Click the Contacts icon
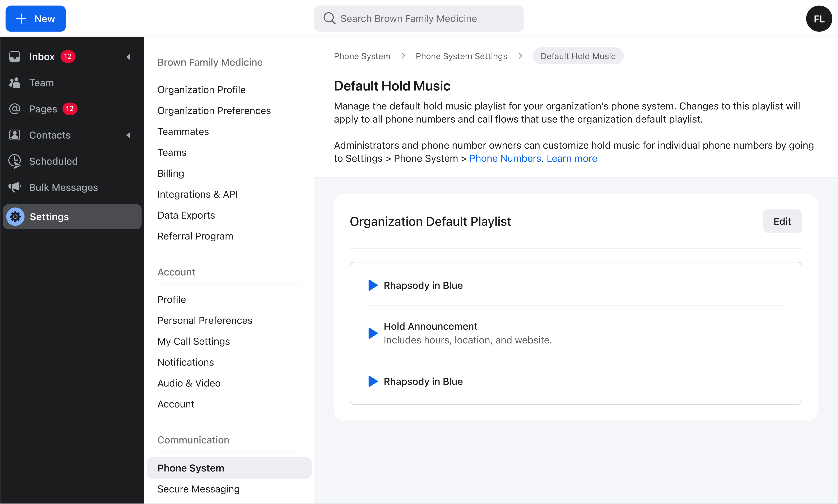 (15, 135)
